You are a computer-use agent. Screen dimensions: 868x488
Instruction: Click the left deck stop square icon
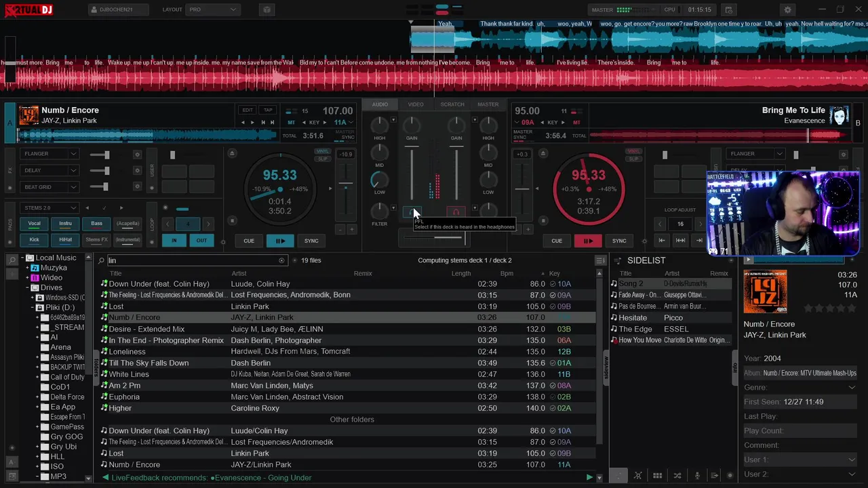[x=232, y=220]
